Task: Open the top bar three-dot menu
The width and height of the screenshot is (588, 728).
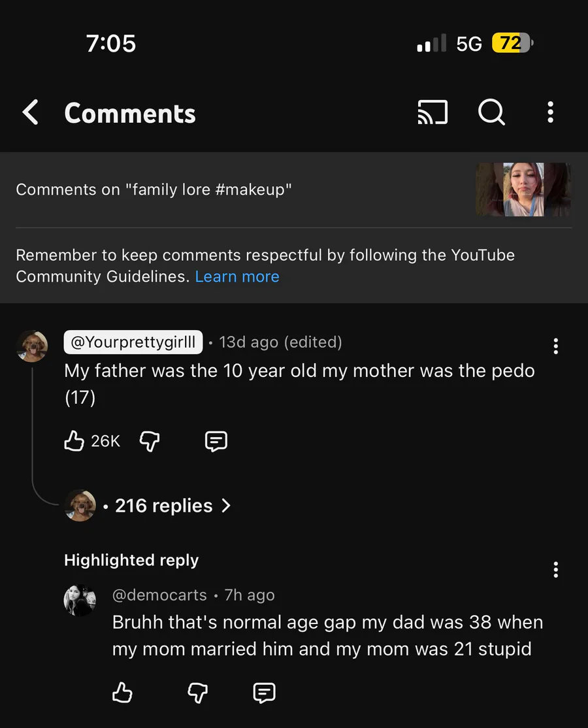Action: [550, 112]
